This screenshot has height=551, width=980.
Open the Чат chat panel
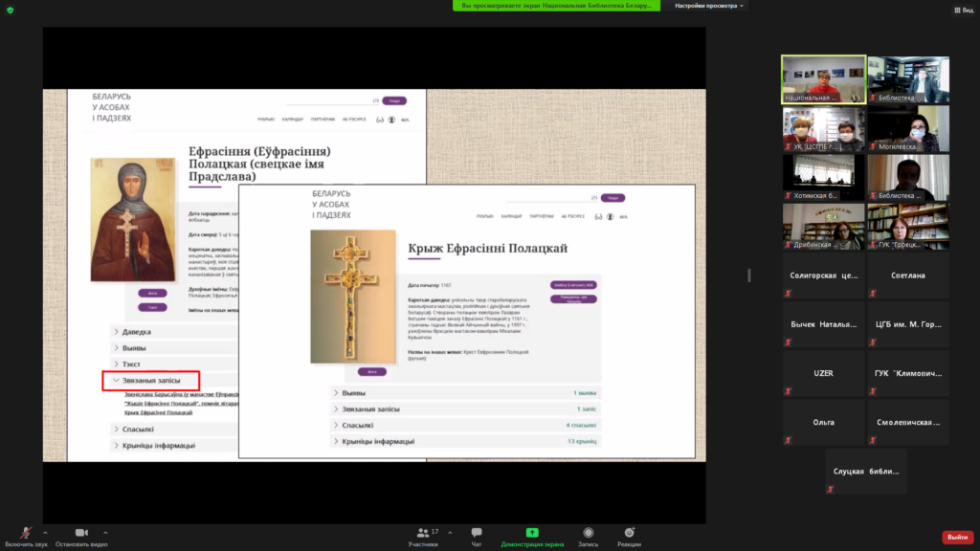(x=477, y=537)
